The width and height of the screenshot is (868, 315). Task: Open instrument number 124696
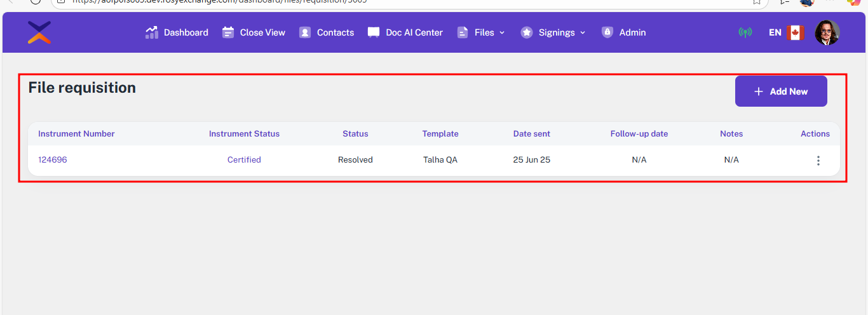pos(53,160)
